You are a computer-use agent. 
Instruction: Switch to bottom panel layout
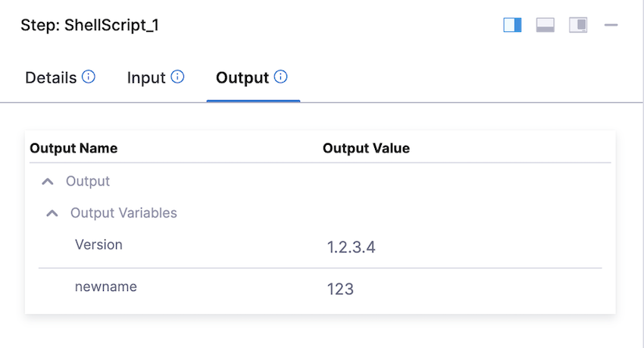click(x=546, y=25)
